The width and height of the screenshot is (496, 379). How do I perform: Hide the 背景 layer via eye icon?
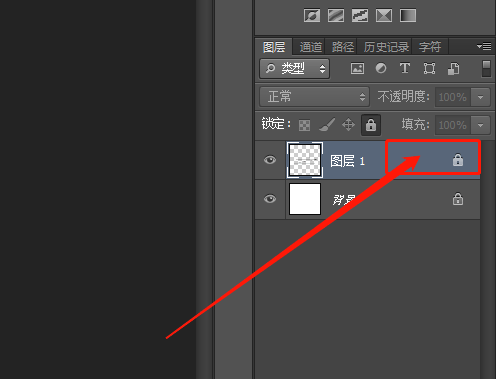[x=270, y=199]
